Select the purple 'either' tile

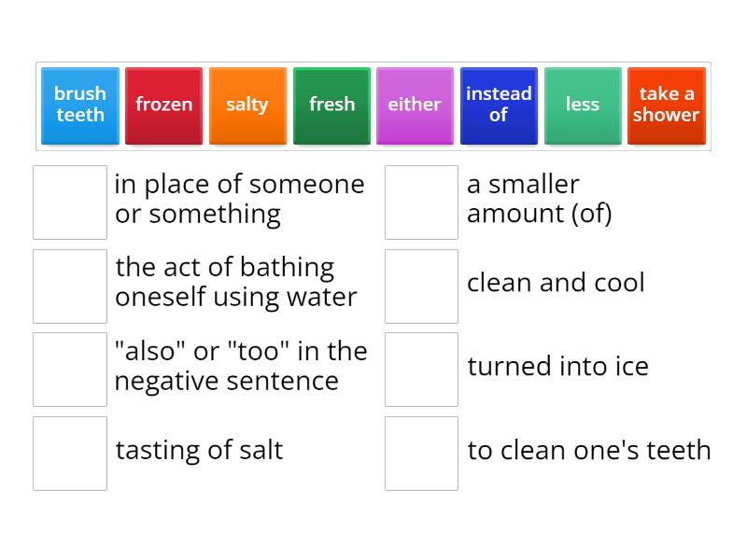pos(415,105)
